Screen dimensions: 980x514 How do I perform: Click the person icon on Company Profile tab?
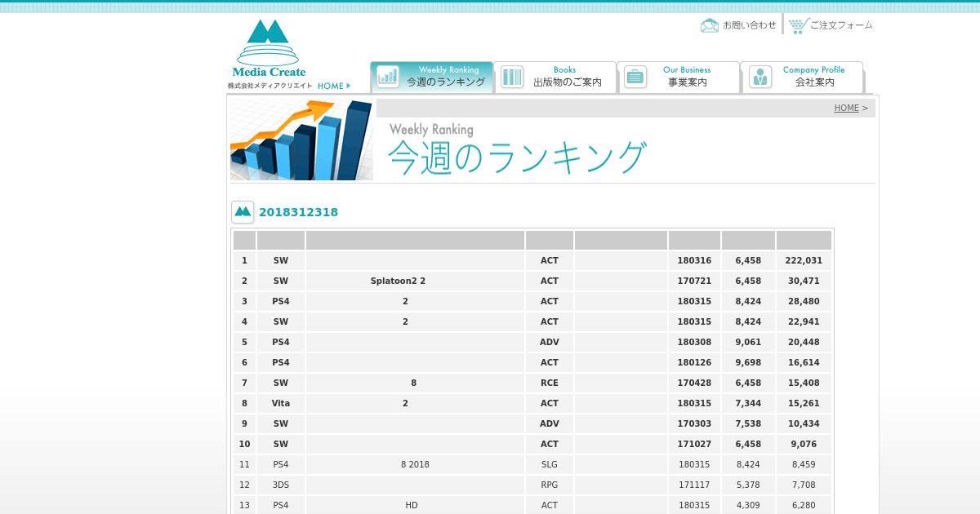760,77
